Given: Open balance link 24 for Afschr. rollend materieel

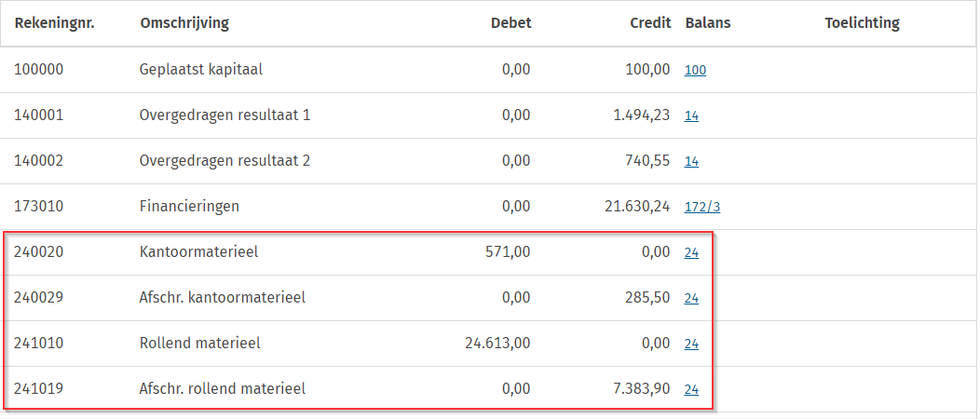Looking at the screenshot, I should pos(691,389).
